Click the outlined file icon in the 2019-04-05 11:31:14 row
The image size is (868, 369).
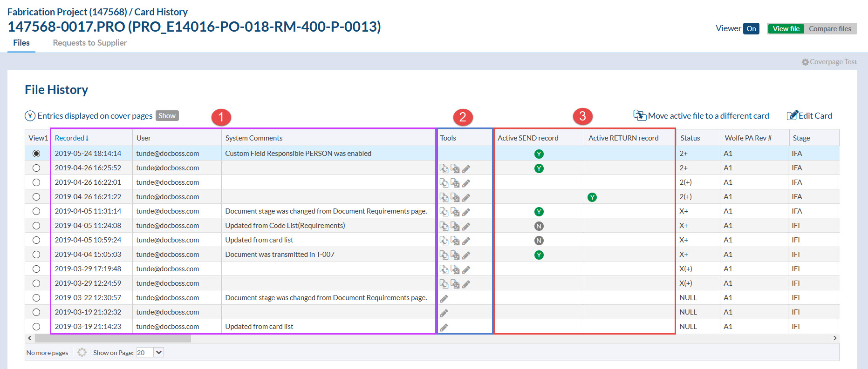444,212
